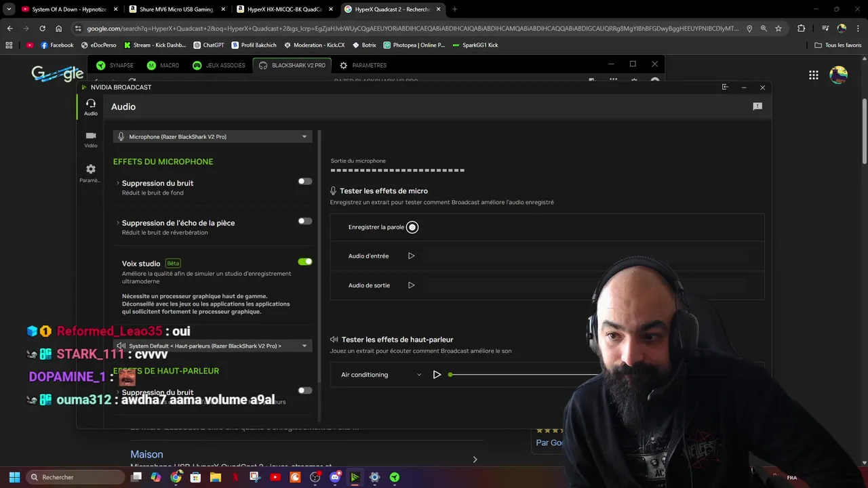
Task: Open Photopea Online bookmark
Action: pyautogui.click(x=414, y=45)
